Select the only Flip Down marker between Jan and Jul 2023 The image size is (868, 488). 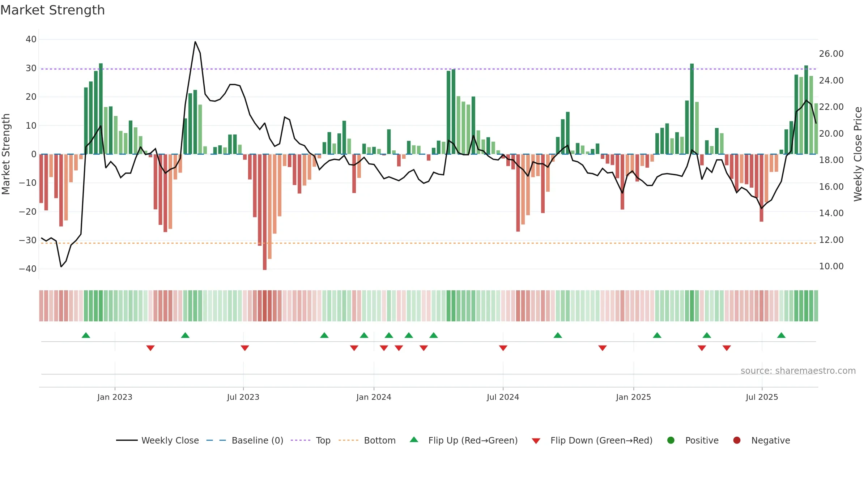coord(150,348)
